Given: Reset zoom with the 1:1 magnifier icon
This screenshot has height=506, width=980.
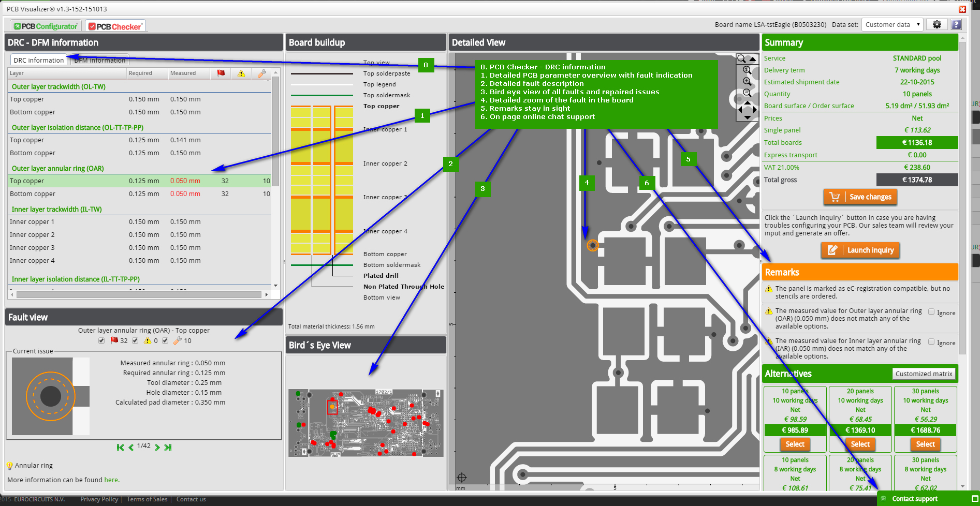Looking at the screenshot, I should pos(747,70).
